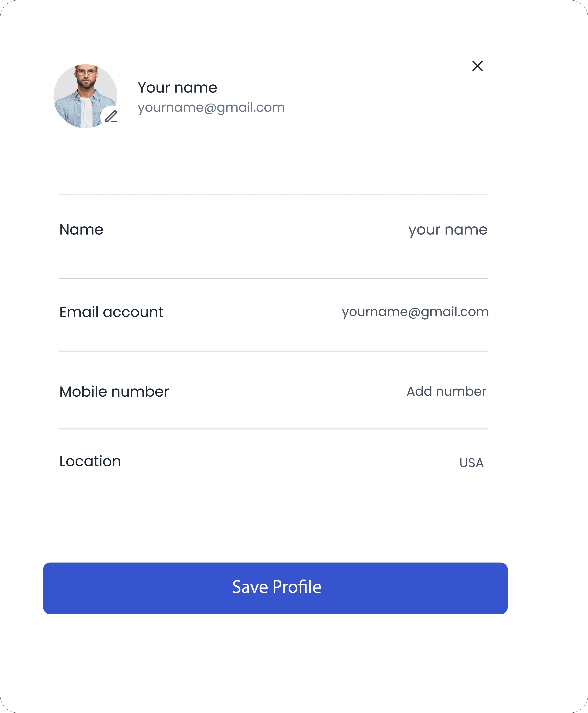Click the Name row label
The width and height of the screenshot is (588, 713).
[81, 230]
